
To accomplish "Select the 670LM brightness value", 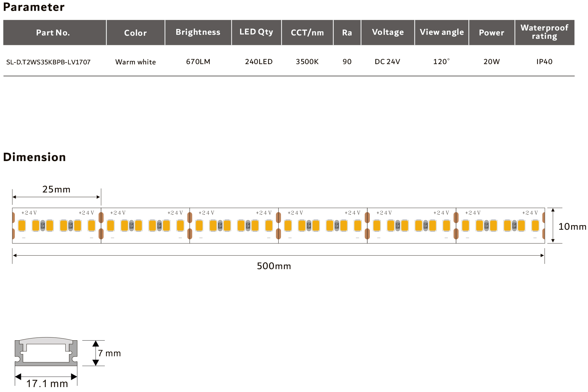I will [x=198, y=62].
